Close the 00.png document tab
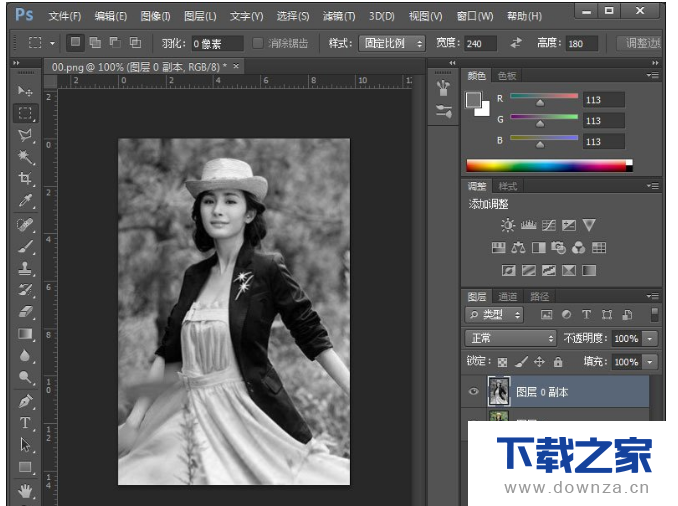This screenshot has height=506, width=678. coord(236,66)
